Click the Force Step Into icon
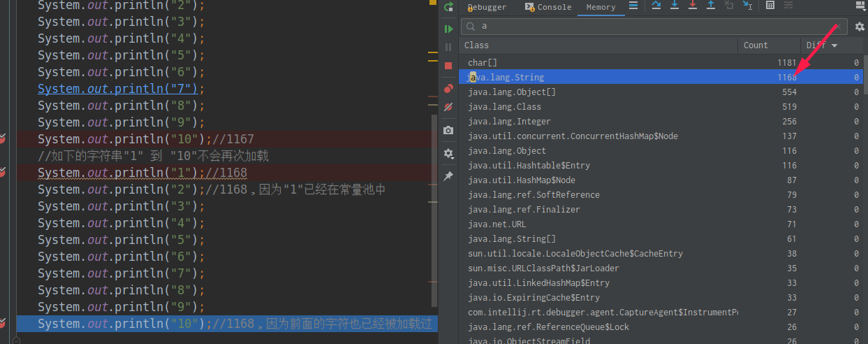868x344 pixels. (692, 6)
